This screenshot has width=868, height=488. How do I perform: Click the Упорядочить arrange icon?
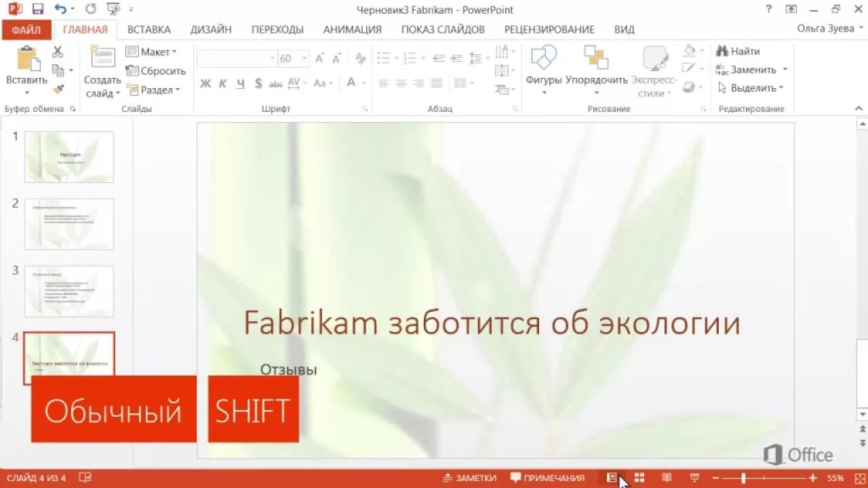(596, 58)
